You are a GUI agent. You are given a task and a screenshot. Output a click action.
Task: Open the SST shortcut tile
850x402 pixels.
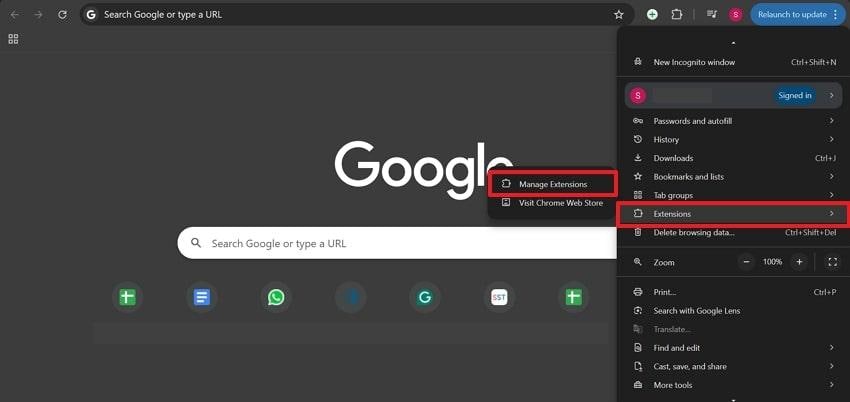click(x=499, y=297)
